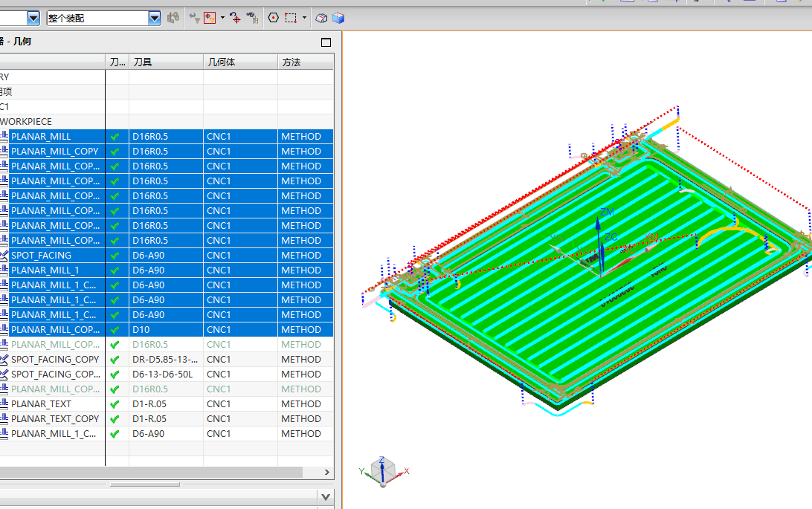Click the WORKPIECE tree node
812x509 pixels.
click(26, 122)
